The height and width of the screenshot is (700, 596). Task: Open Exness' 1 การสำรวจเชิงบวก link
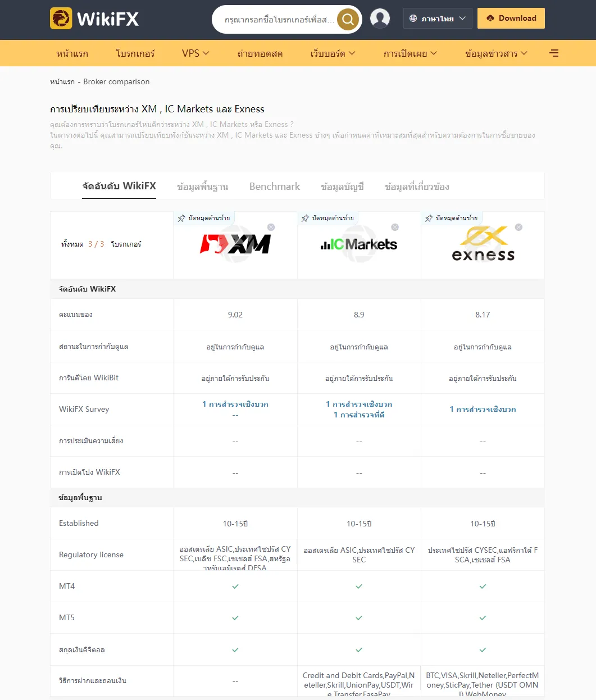pyautogui.click(x=483, y=409)
